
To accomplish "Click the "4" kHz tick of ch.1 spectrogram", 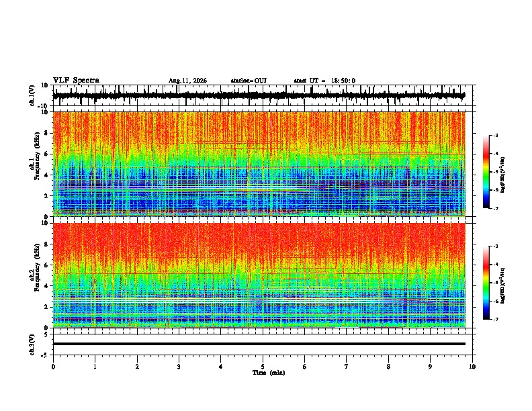I will (46, 175).
